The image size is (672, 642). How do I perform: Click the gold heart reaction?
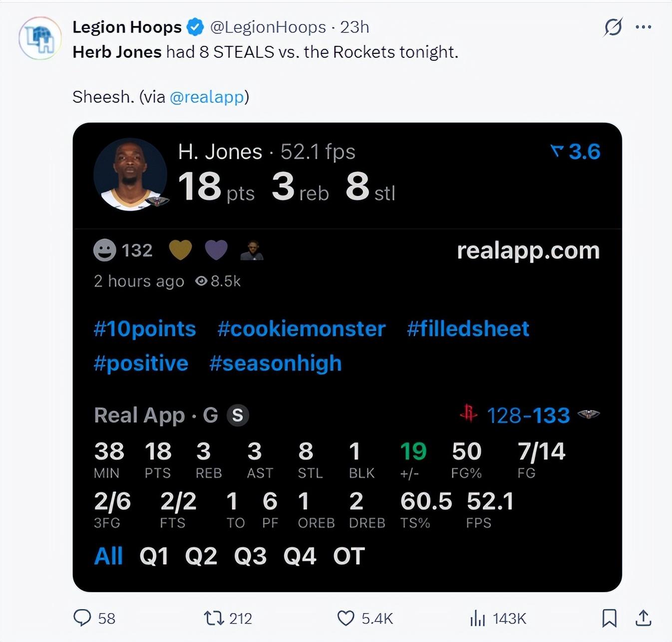click(x=180, y=250)
